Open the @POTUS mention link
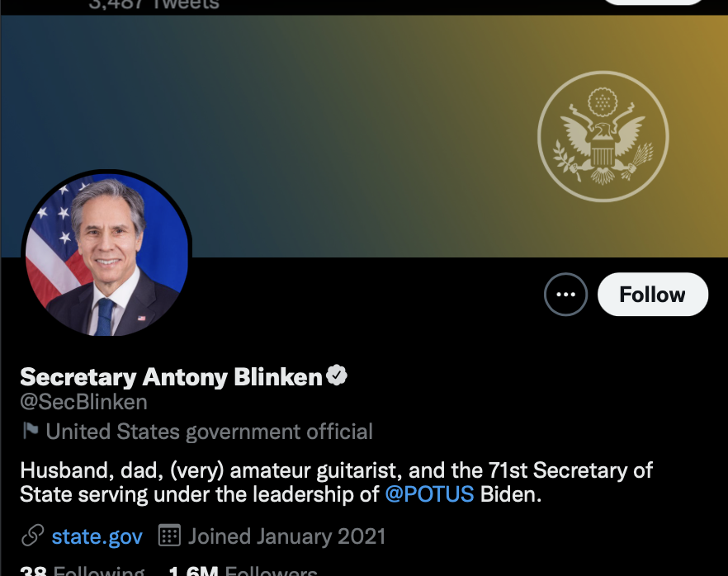The image size is (728, 576). 429,494
